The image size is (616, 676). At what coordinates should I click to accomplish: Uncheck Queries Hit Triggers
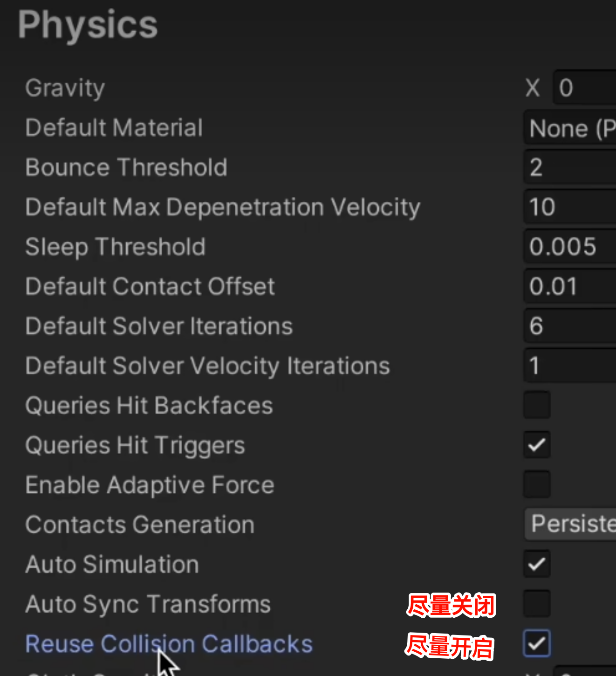click(x=537, y=445)
